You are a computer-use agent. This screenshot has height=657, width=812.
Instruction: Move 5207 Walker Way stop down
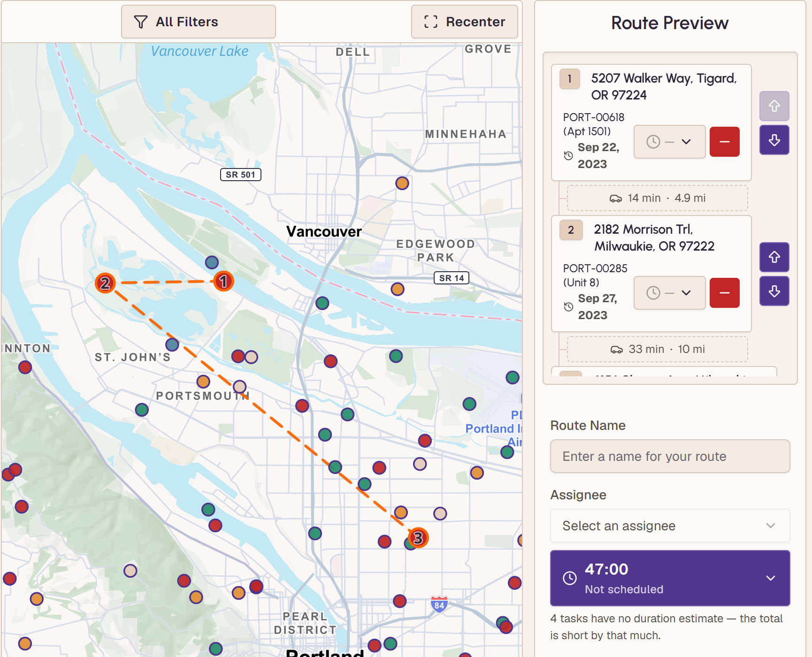coord(774,140)
